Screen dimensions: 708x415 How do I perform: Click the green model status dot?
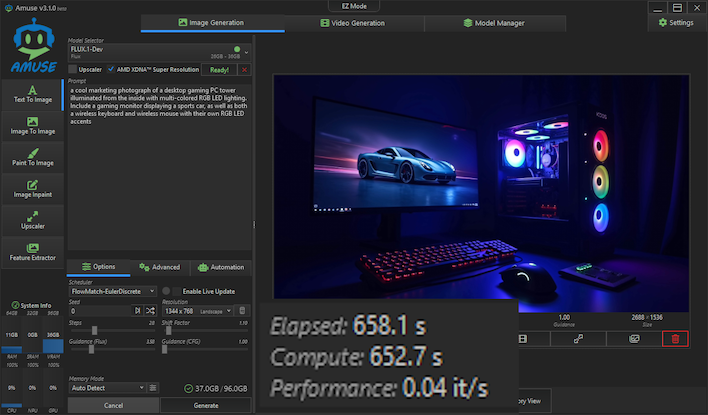(237, 49)
